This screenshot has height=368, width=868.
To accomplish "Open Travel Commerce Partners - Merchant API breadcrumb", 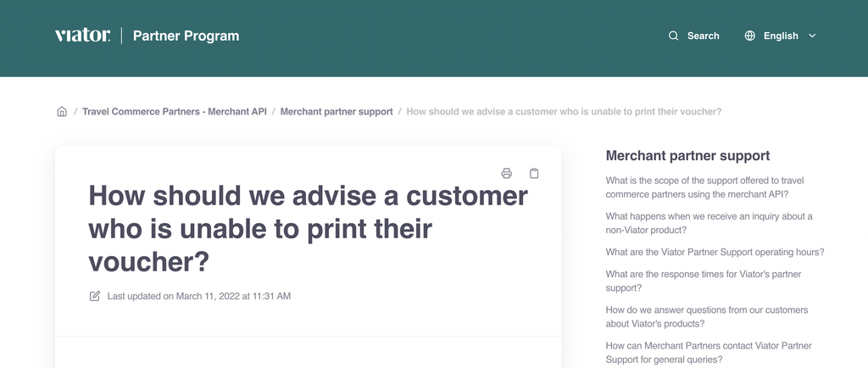I will pyautogui.click(x=175, y=111).
